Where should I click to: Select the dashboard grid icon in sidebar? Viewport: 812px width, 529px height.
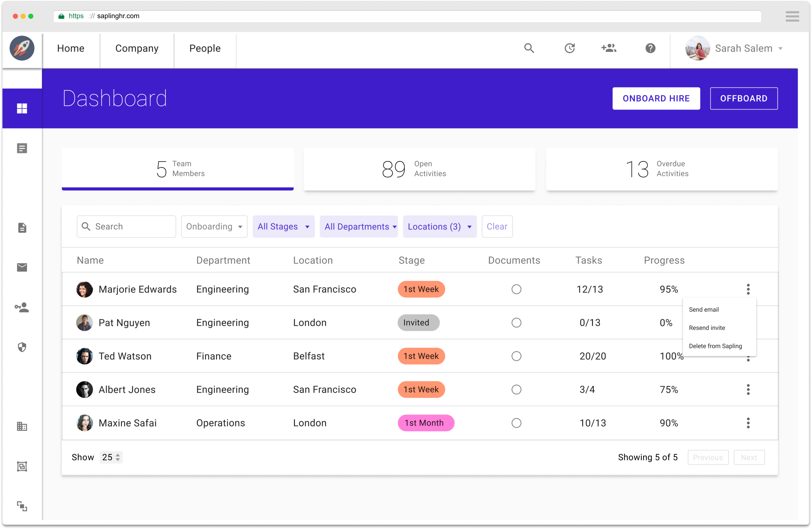[x=22, y=109]
